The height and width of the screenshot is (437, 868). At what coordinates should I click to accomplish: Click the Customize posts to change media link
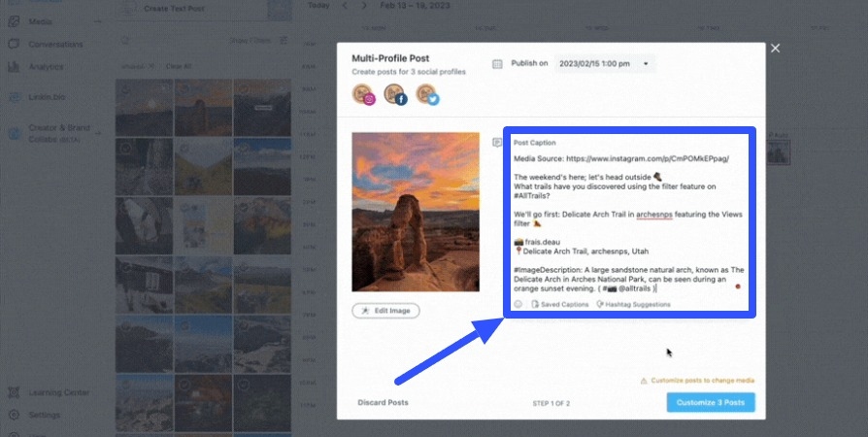click(x=697, y=381)
